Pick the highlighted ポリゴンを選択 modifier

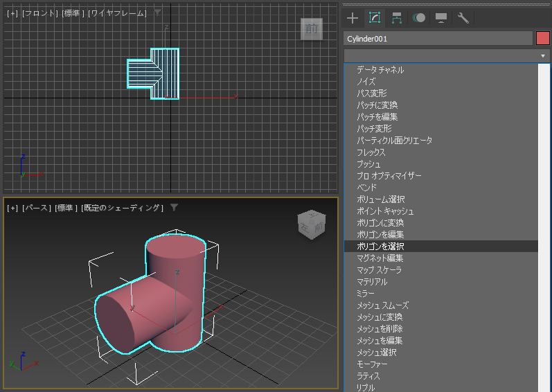pos(441,247)
